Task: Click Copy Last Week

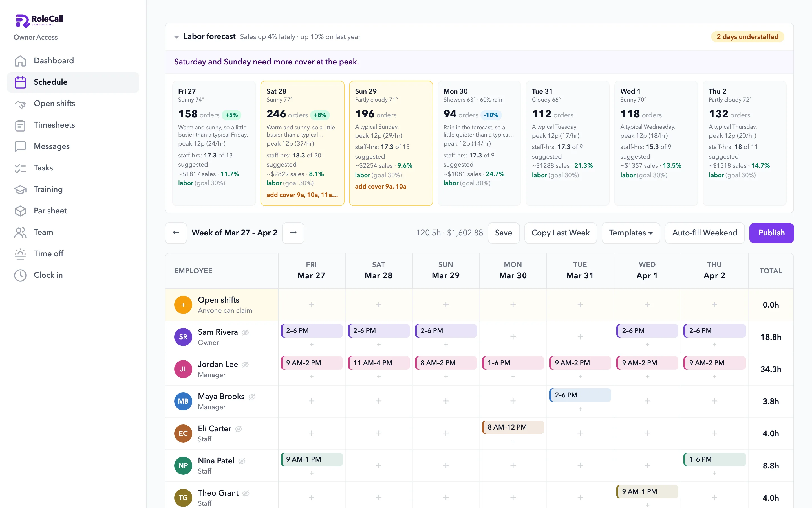Action: tap(560, 233)
